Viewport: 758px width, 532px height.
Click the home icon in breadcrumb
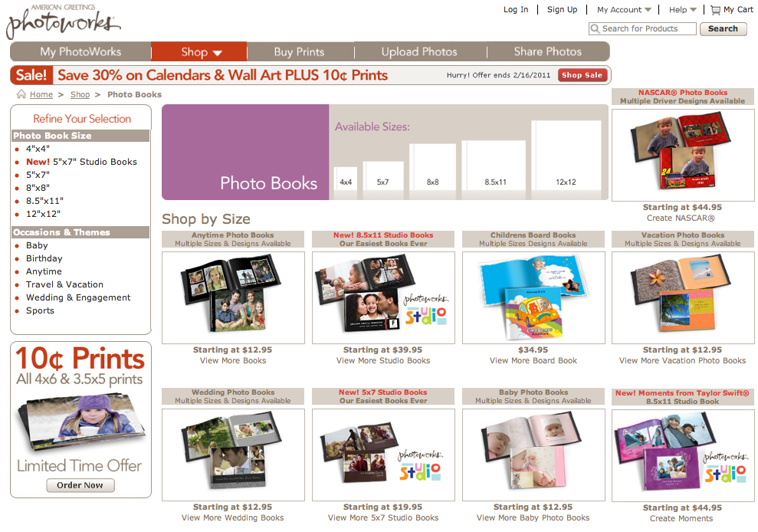coord(21,94)
